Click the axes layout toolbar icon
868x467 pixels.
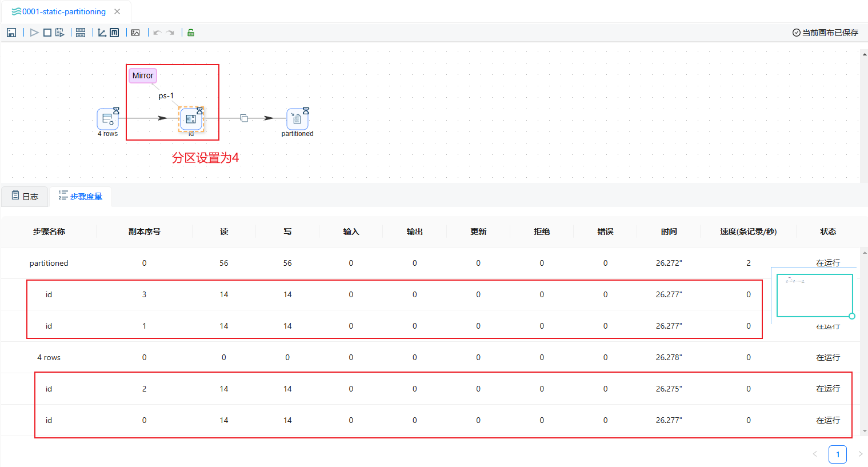click(x=102, y=33)
